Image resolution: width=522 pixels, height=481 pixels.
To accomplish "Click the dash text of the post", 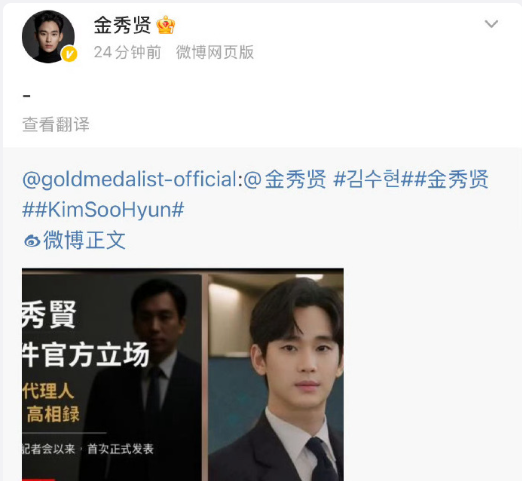I will click(27, 96).
